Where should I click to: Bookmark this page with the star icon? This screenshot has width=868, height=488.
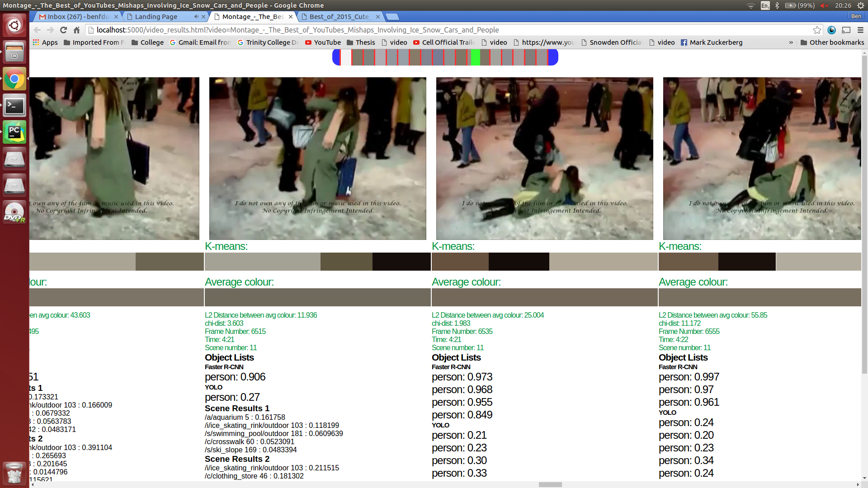(817, 30)
